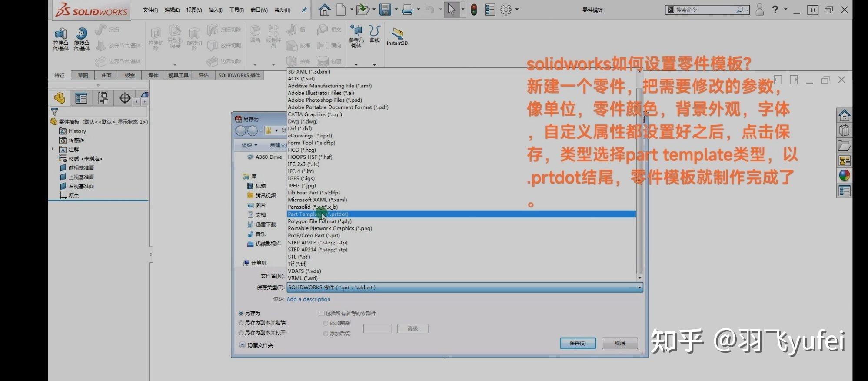Collapse folders with 隐藏文件夹 toggle
Screen dimensions: 868x381
coord(256,345)
